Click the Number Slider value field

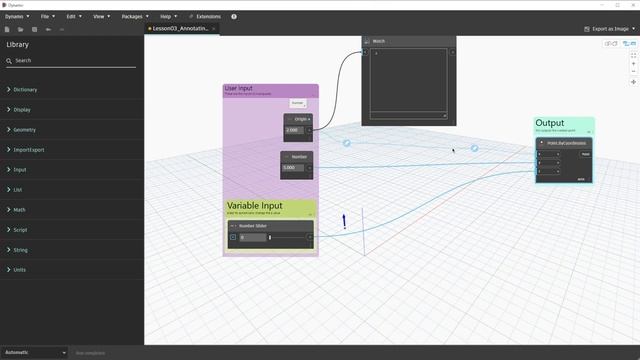coord(253,237)
